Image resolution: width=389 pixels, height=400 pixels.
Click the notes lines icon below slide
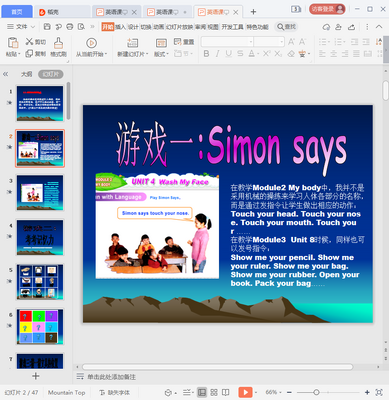pyautogui.click(x=80, y=377)
